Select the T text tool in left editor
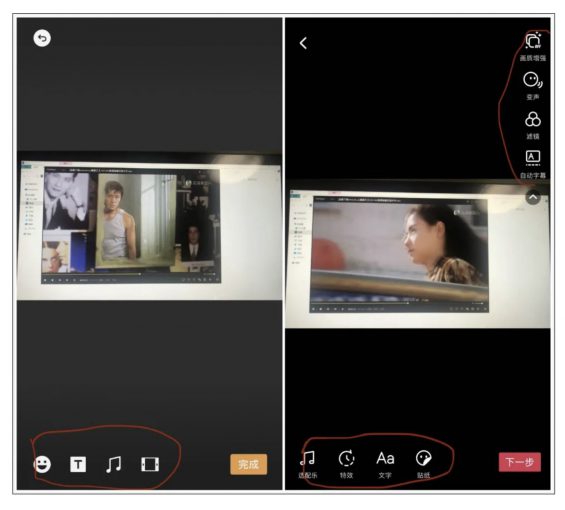This screenshot has height=510, width=565. click(78, 464)
